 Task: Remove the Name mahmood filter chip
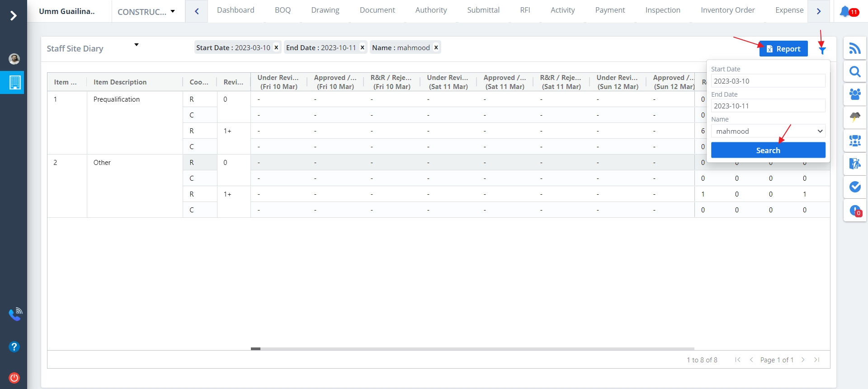click(436, 47)
